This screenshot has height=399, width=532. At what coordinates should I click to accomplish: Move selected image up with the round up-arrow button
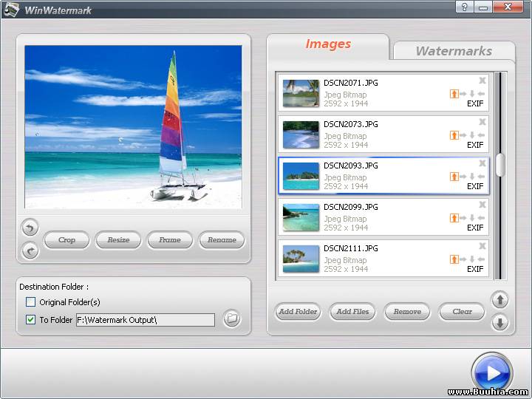[x=499, y=300]
